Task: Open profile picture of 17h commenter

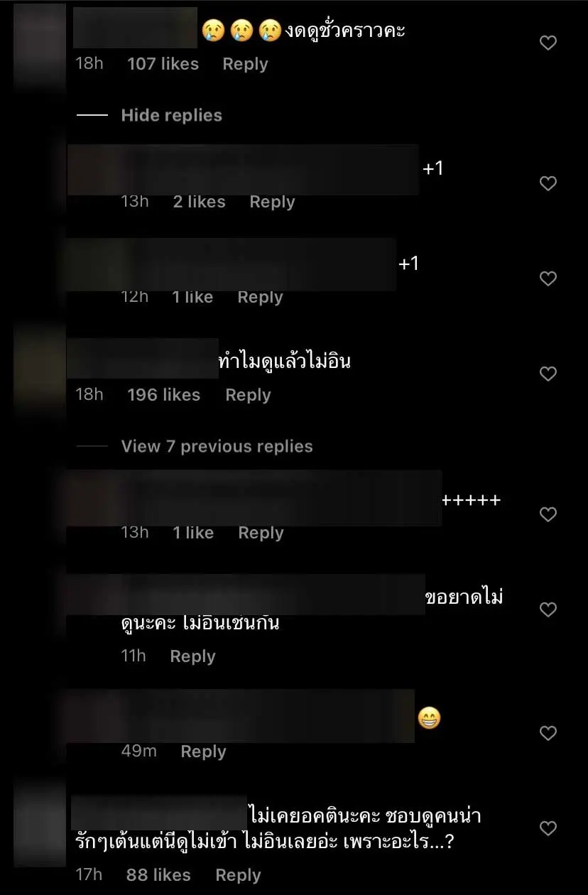Action: tap(40, 822)
